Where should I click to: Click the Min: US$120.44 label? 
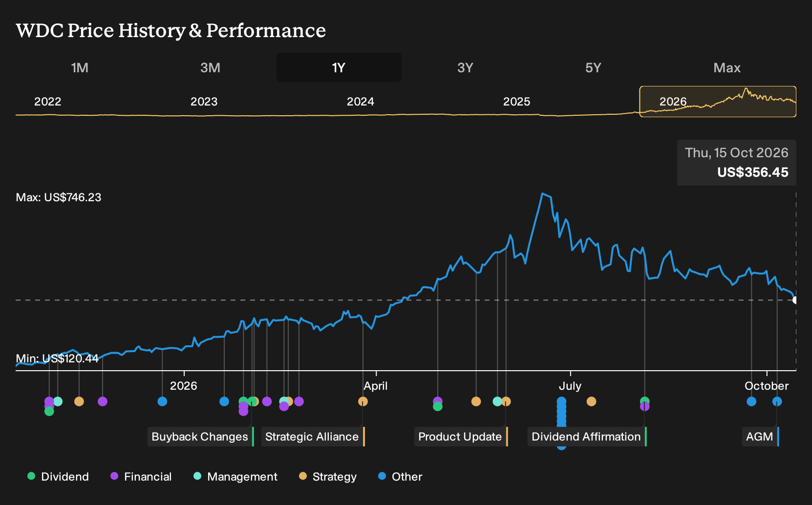click(x=57, y=358)
